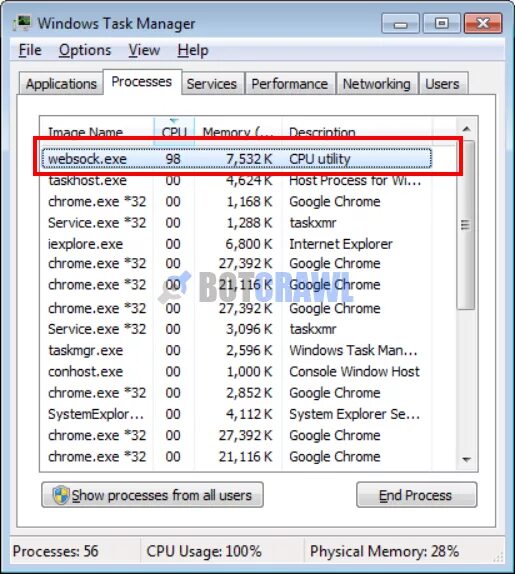Click the 6,800 K memory value
The height and width of the screenshot is (574, 515).
[249, 244]
